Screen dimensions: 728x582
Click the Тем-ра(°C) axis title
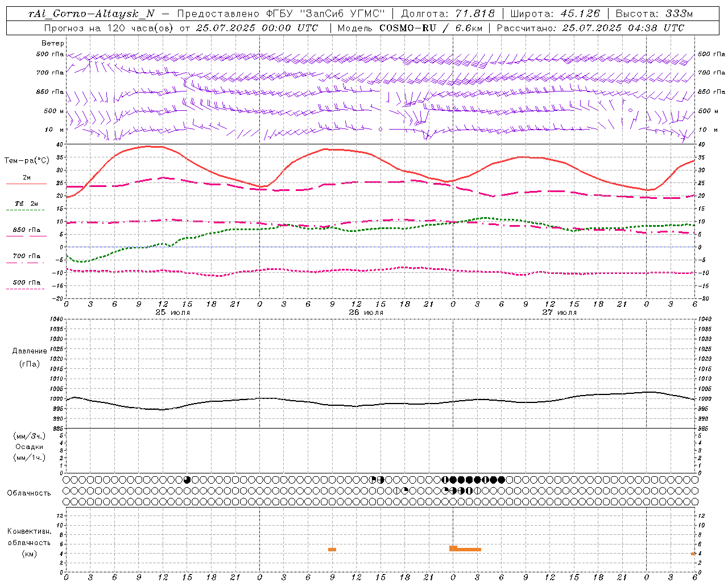point(27,161)
